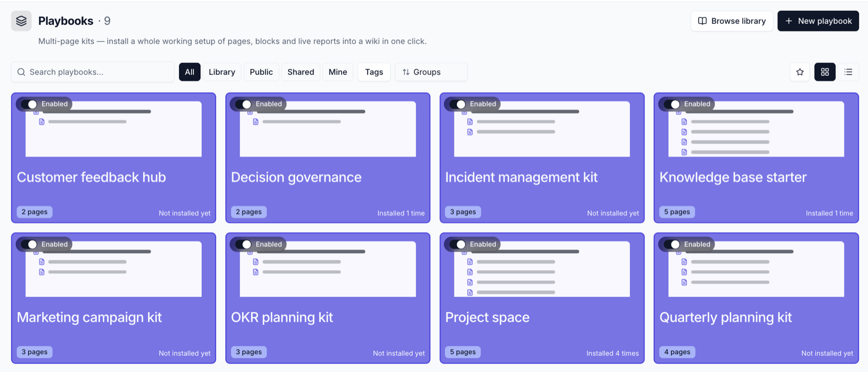Image resolution: width=868 pixels, height=372 pixels.
Task: Toggle Enabled switch on Quarterly planning kit
Action: pyautogui.click(x=672, y=245)
